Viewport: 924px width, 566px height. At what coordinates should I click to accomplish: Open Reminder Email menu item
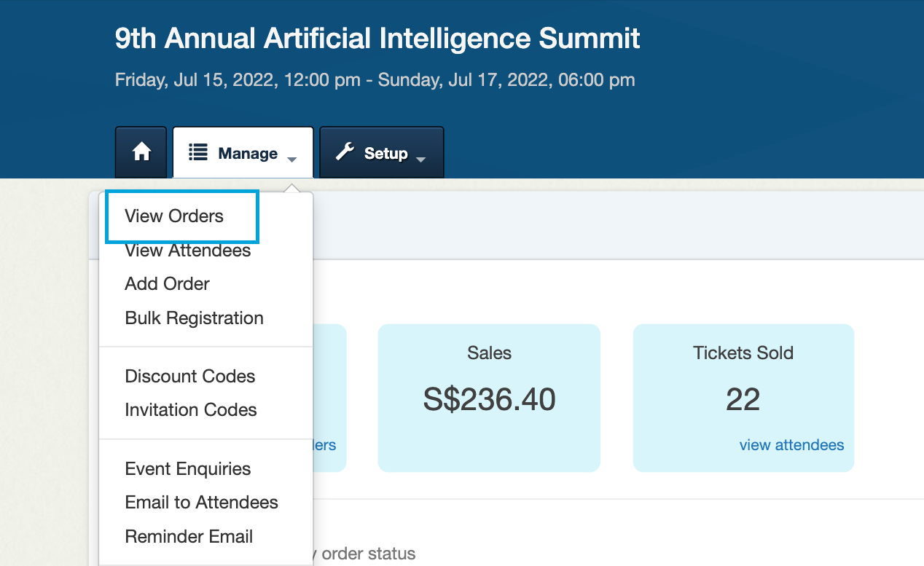point(189,537)
